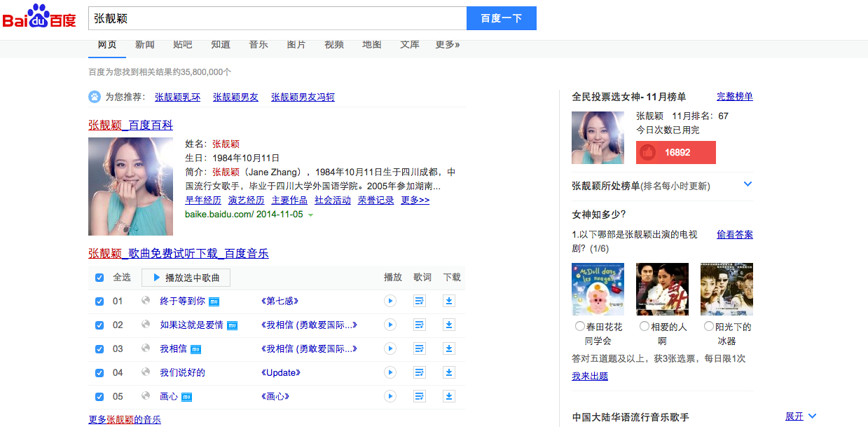Switch to 新闻 tab
The height and width of the screenshot is (427, 868).
(145, 45)
